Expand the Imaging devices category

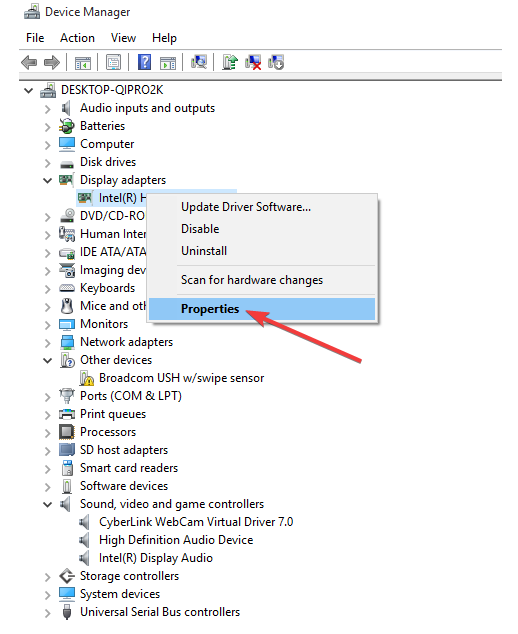pos(47,271)
